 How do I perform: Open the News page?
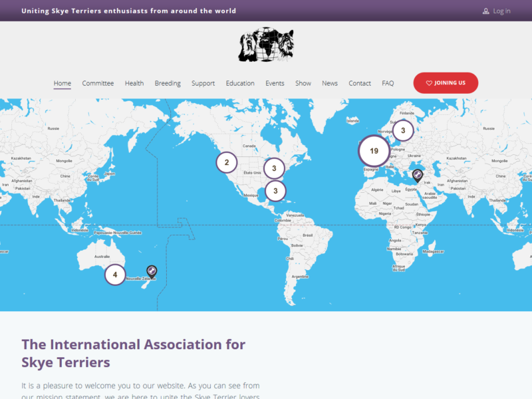[330, 83]
